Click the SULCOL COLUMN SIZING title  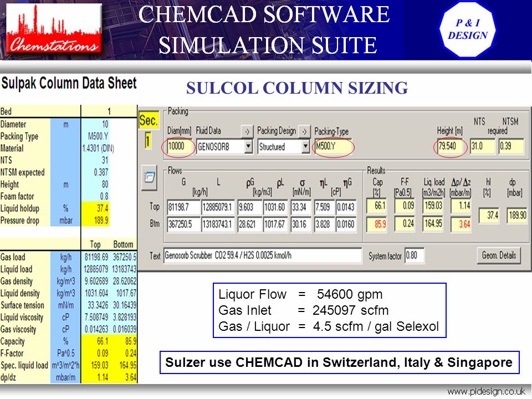[297, 88]
